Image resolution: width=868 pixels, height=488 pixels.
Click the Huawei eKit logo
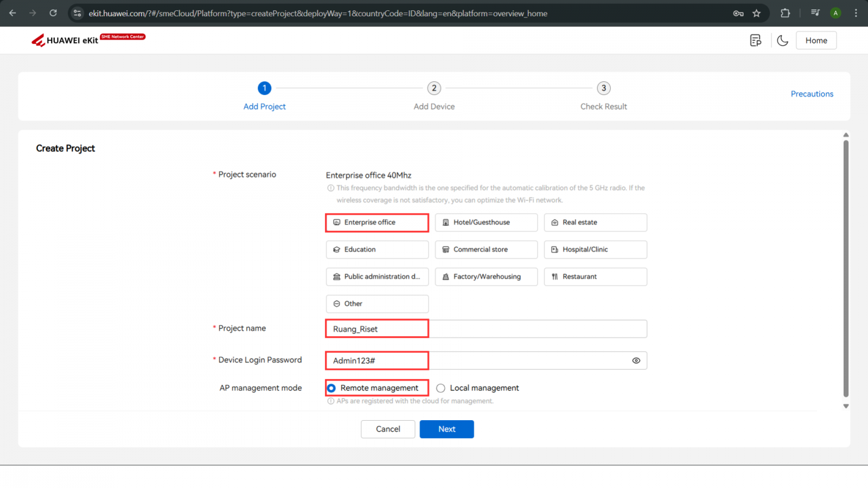pos(65,40)
